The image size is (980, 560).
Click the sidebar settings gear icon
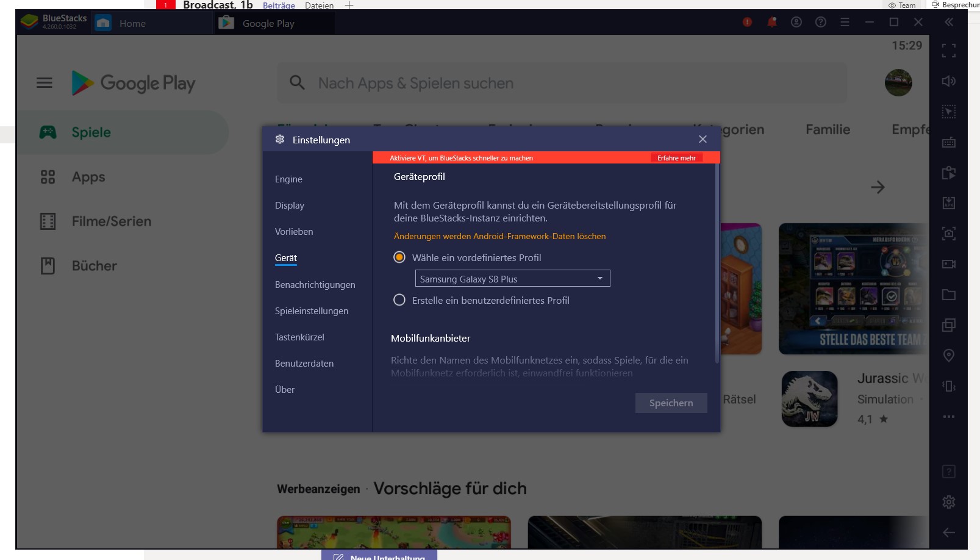click(948, 502)
